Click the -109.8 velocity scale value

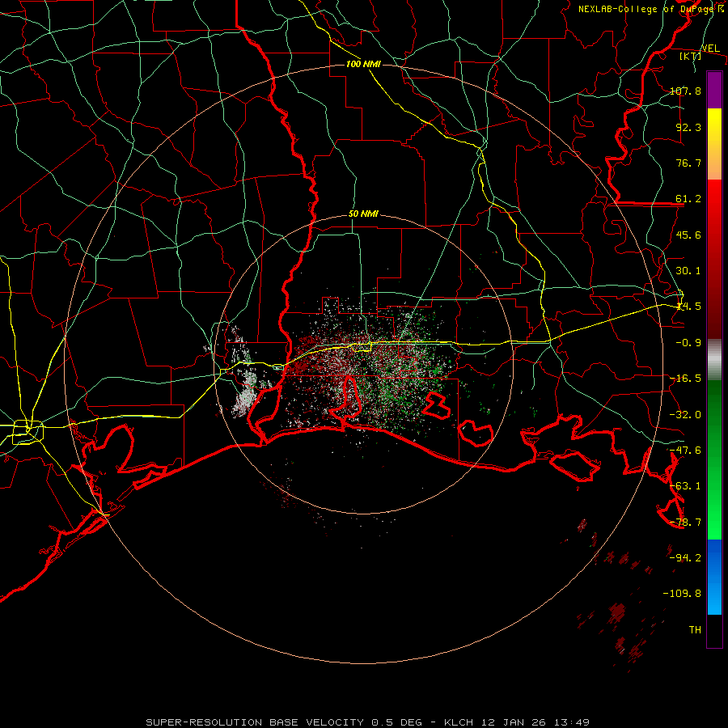click(x=682, y=594)
